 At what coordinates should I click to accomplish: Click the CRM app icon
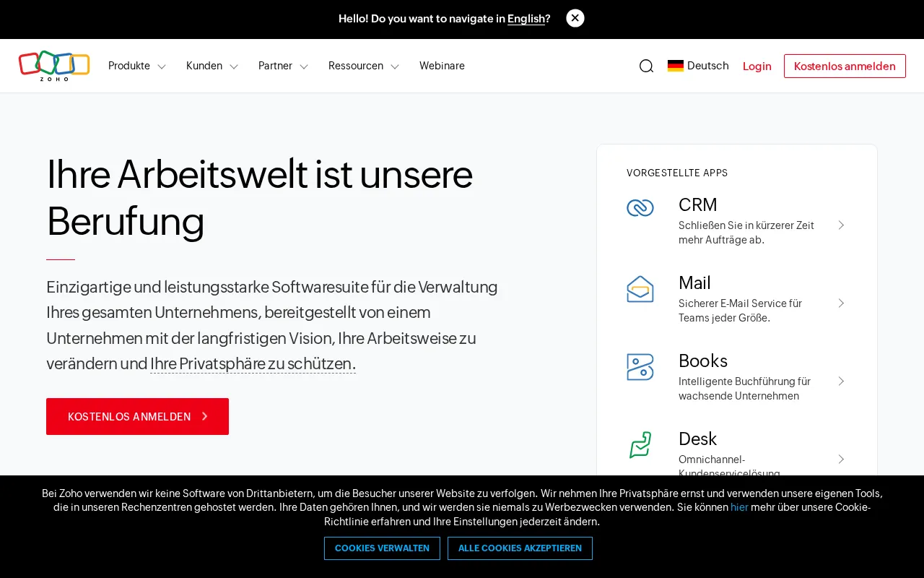click(x=640, y=208)
